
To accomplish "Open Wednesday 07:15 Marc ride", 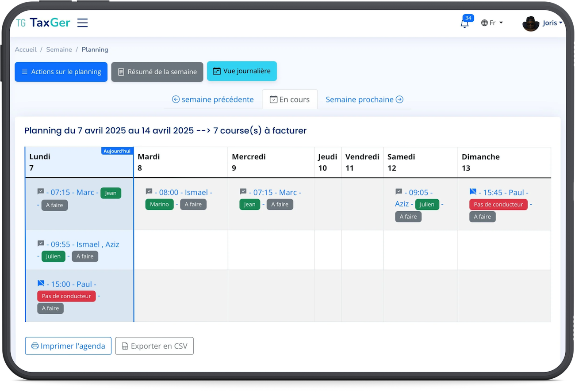I will (275, 192).
